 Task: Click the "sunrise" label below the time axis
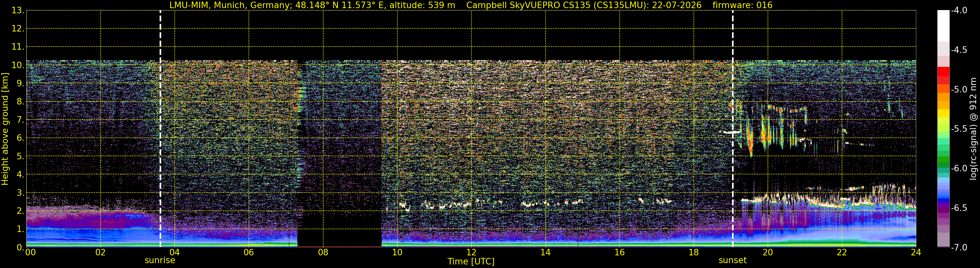pos(160,261)
